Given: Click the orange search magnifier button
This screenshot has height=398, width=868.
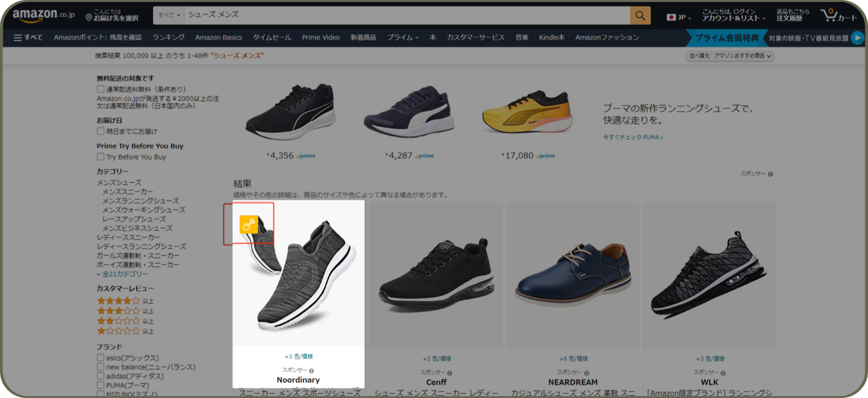Looking at the screenshot, I should [640, 16].
